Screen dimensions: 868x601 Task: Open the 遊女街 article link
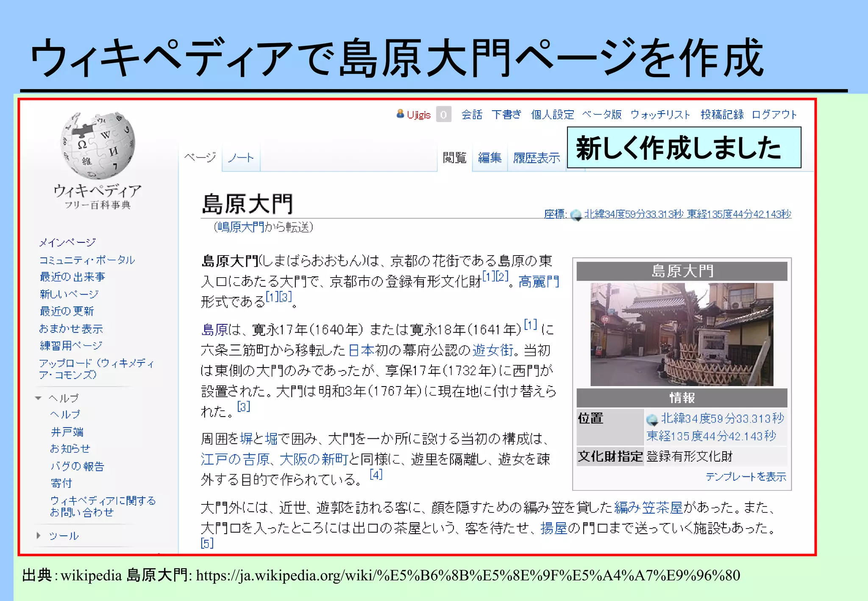pos(493,350)
